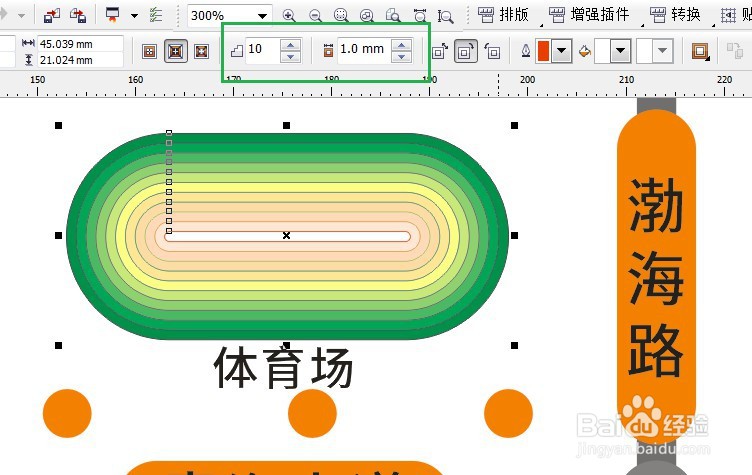Open the 排版 toolbar menu
This screenshot has height=475, width=752.
tap(504, 15)
